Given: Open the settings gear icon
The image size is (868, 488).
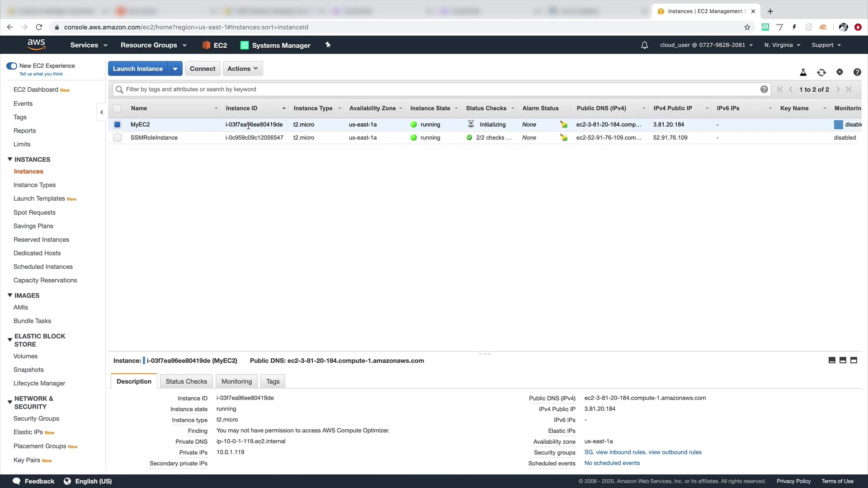Looking at the screenshot, I should [840, 72].
